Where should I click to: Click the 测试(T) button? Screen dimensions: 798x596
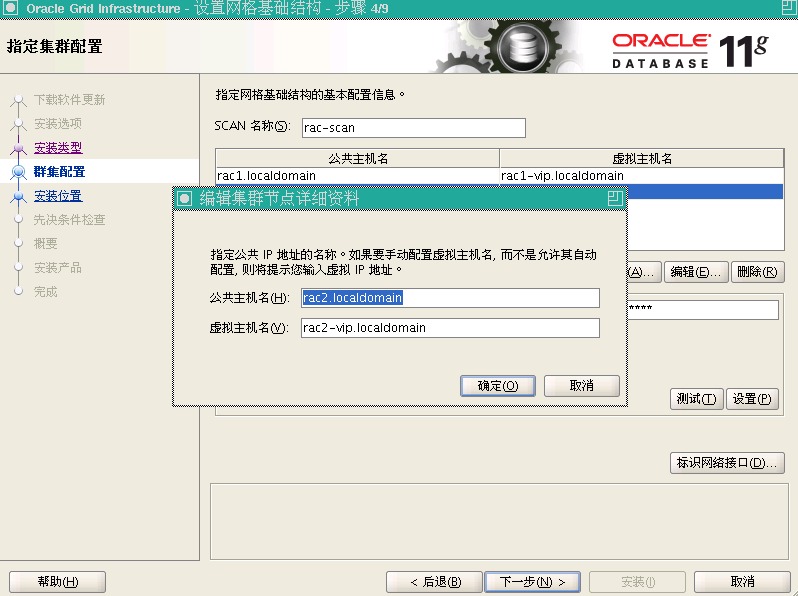pyautogui.click(x=696, y=399)
